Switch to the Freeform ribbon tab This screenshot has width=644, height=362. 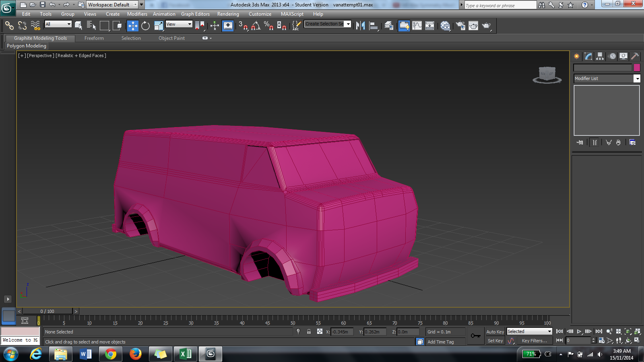[x=94, y=38]
